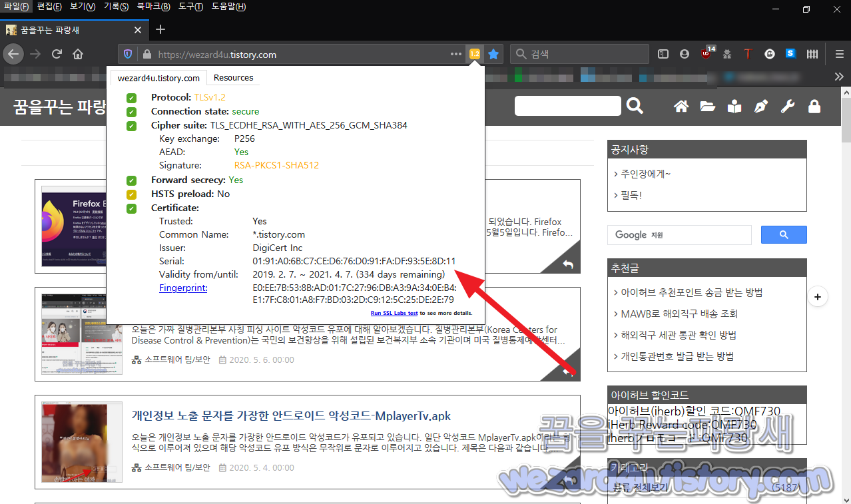Open the 보기(V) menu
This screenshot has height=504, width=851.
(x=83, y=7)
